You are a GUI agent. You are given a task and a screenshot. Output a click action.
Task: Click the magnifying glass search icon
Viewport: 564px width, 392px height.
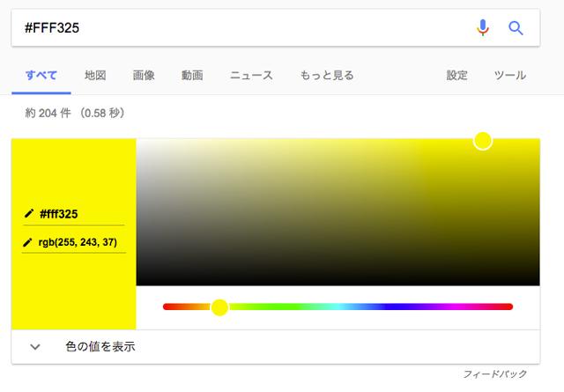click(x=516, y=28)
